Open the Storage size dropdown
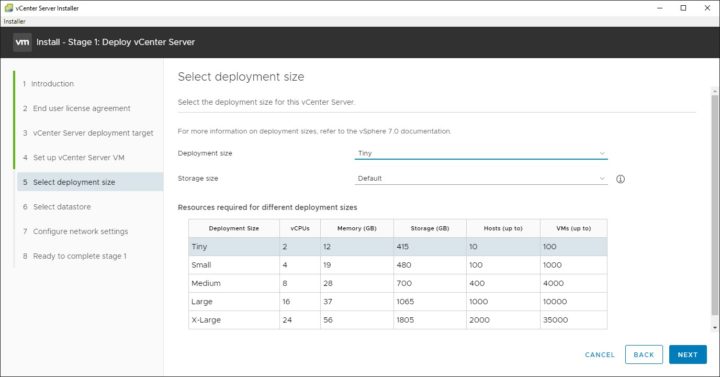The image size is (720, 377). pyautogui.click(x=481, y=179)
